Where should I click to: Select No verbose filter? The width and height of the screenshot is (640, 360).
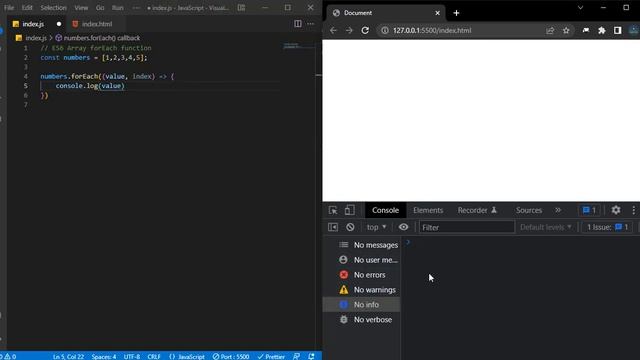click(x=362, y=320)
